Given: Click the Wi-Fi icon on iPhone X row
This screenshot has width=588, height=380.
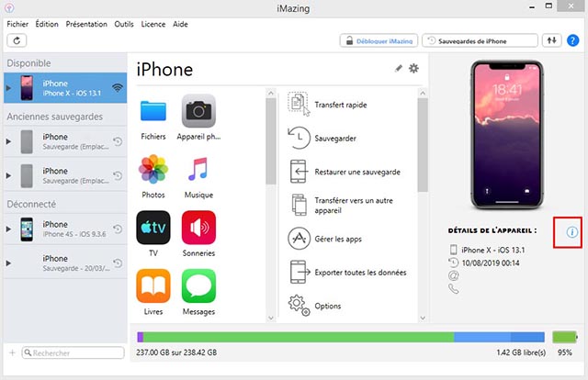Looking at the screenshot, I should coord(118,88).
